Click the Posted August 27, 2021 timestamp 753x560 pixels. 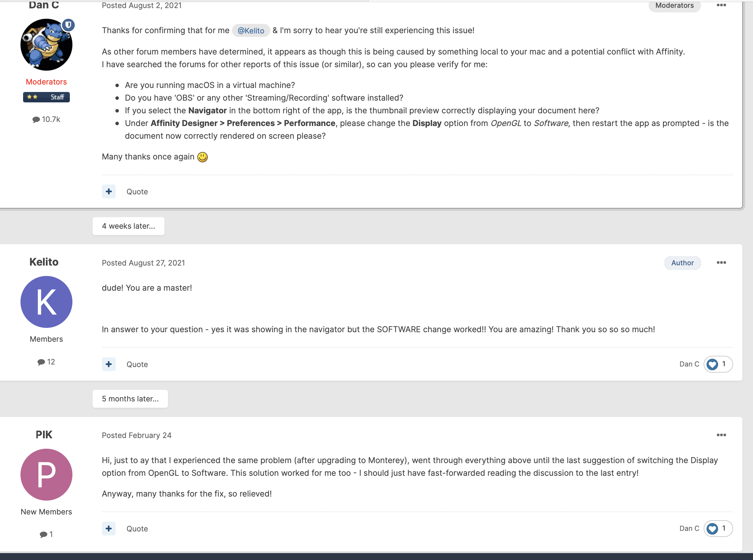click(x=143, y=263)
